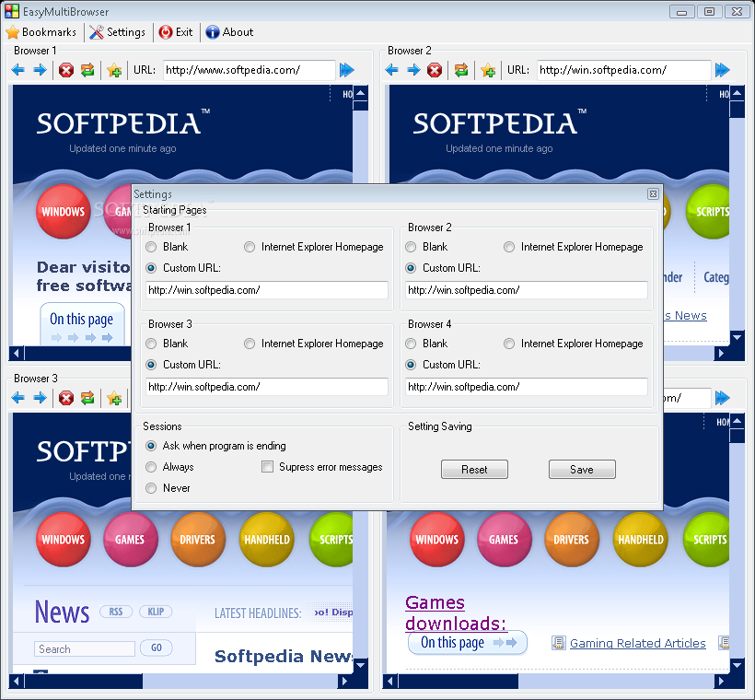Refresh the page in Browser 1
755x700 pixels.
click(87, 70)
